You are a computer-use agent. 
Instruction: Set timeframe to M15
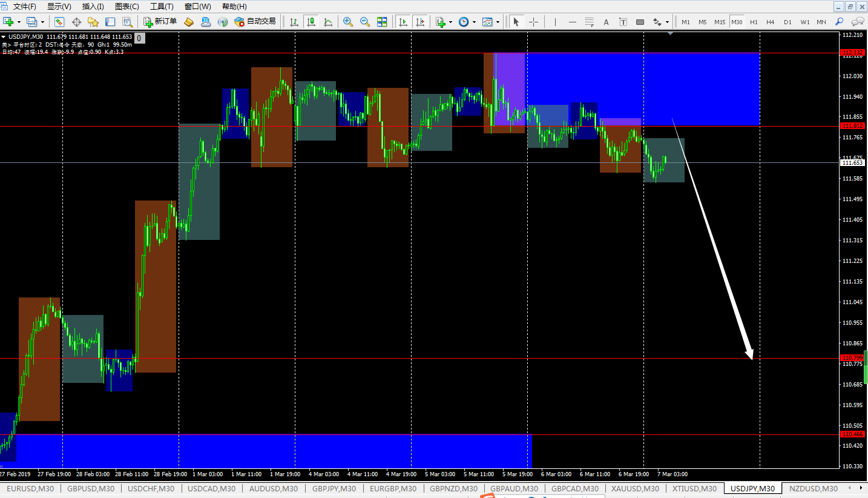pyautogui.click(x=720, y=22)
